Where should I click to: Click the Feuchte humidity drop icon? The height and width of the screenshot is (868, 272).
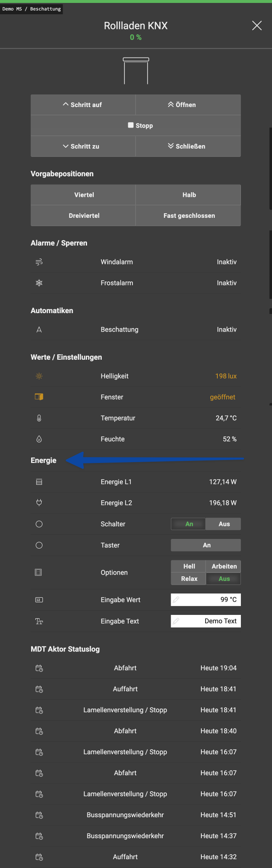click(x=39, y=439)
